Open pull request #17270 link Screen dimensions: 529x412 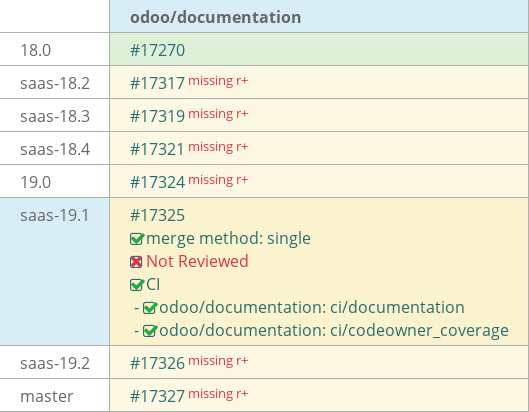click(158, 50)
